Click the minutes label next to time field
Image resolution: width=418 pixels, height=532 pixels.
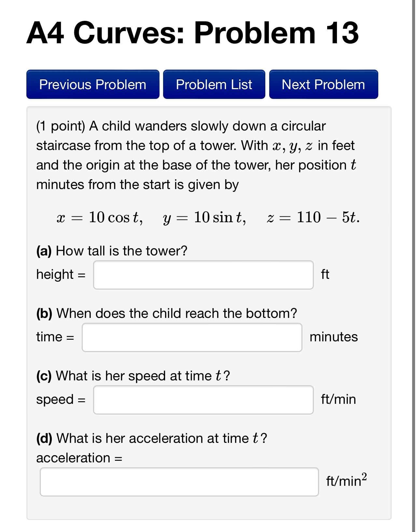pos(333,337)
